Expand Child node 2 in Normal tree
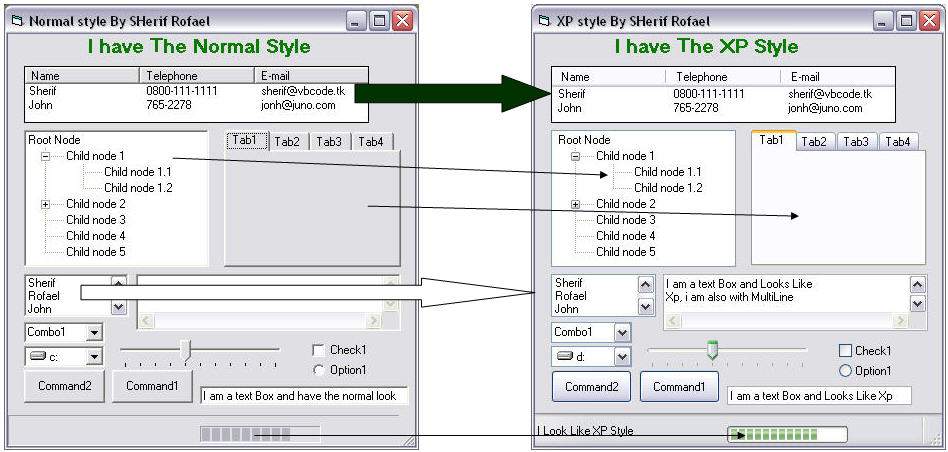The width and height of the screenshot is (948, 452). point(45,204)
